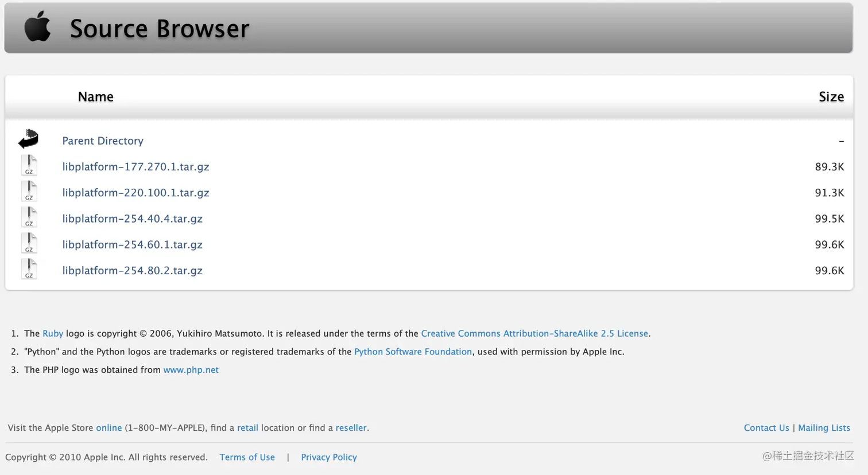
Task: Follow the reseller link
Action: [x=351, y=428]
